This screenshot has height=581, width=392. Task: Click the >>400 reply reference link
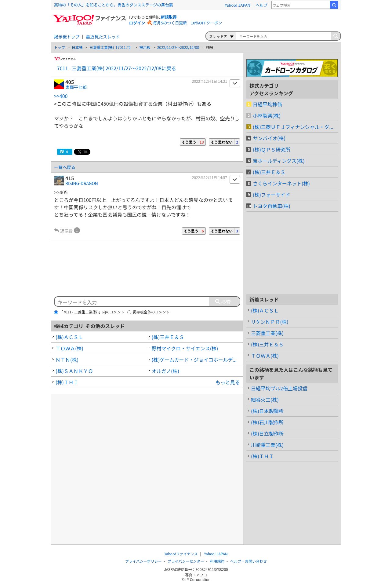tap(61, 96)
